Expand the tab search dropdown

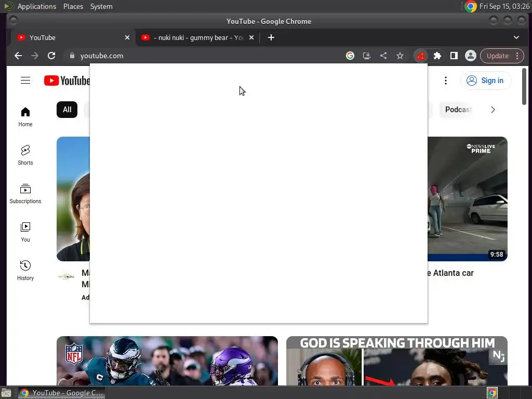(x=516, y=37)
